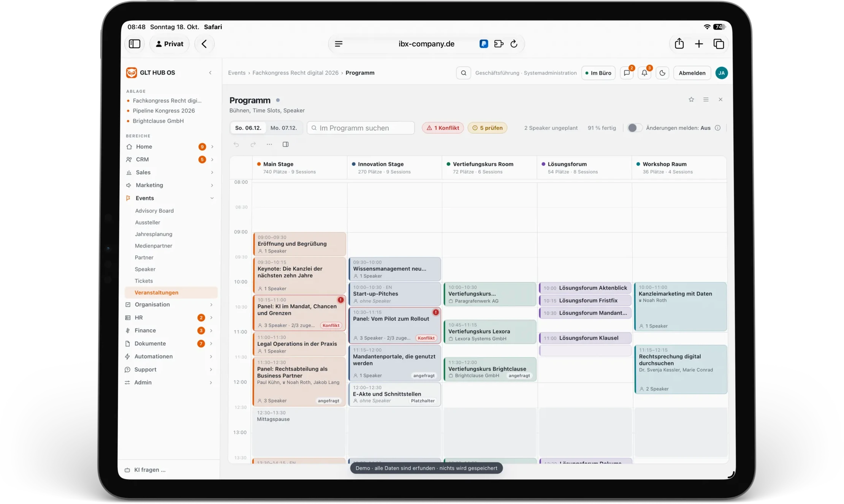This screenshot has height=504, width=844.
Task: Open Tickets in the Events submenu
Action: pos(144,281)
